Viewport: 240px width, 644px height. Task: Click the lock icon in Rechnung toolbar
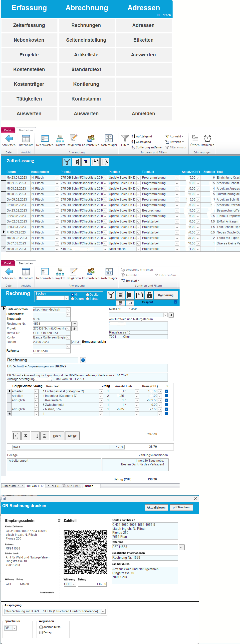149,295
